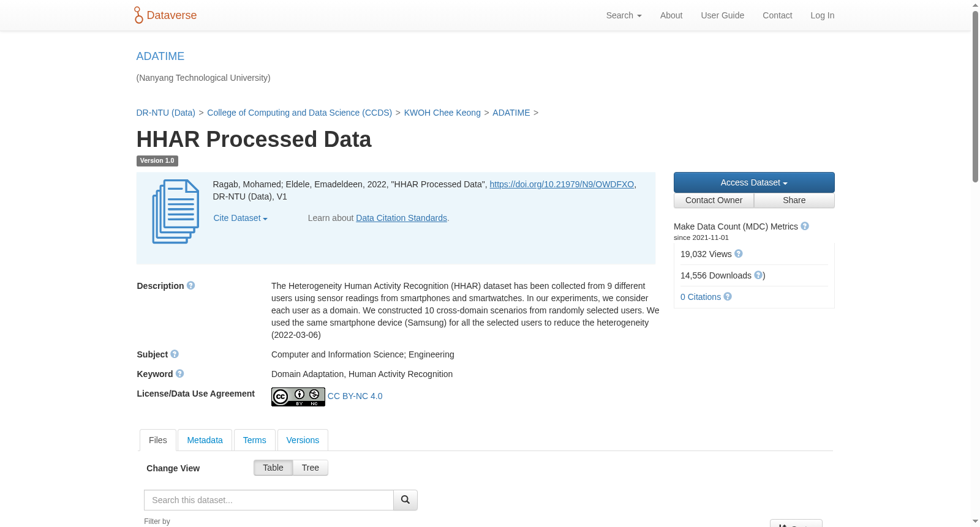The image size is (980, 527).
Task: Click the Description help question icon
Action: point(191,286)
